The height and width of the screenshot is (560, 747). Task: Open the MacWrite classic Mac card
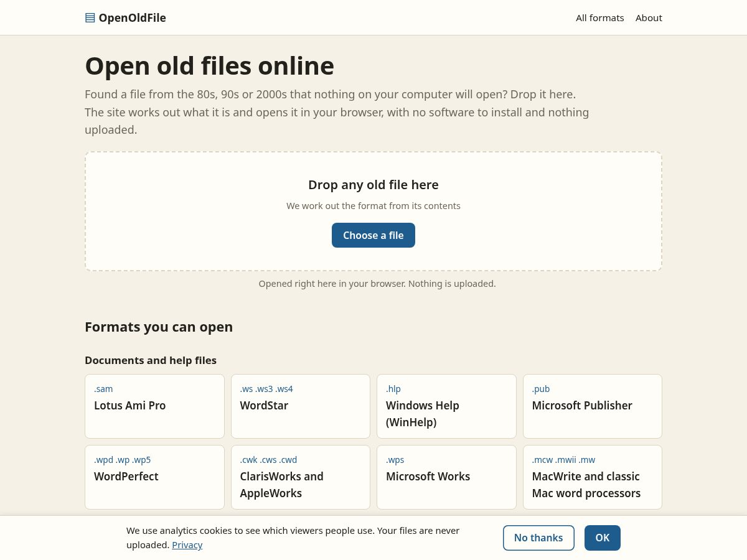pyautogui.click(x=593, y=477)
